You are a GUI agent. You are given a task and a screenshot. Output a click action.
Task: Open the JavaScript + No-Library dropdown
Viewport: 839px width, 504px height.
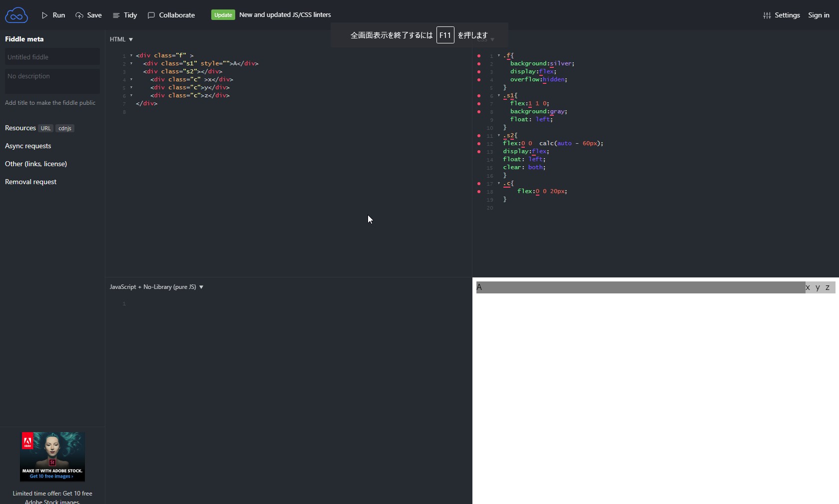157,287
